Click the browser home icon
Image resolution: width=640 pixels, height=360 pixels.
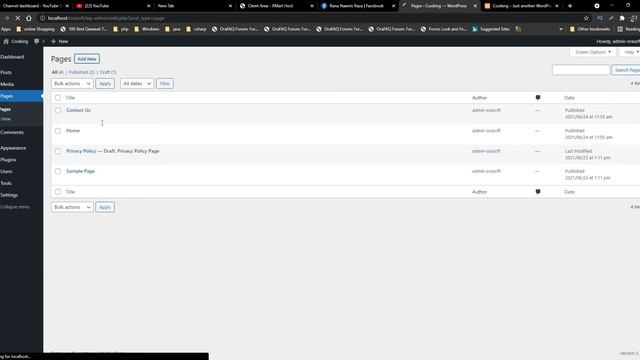coord(29,18)
